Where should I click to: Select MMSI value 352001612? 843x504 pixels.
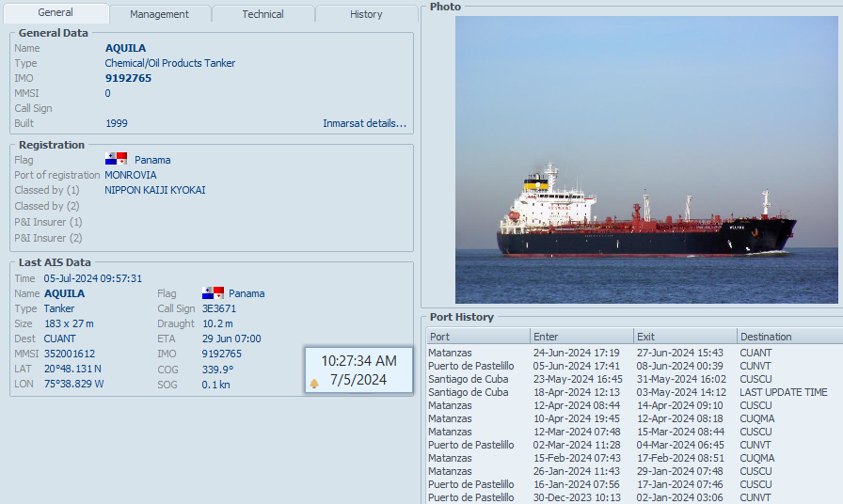pos(70,354)
